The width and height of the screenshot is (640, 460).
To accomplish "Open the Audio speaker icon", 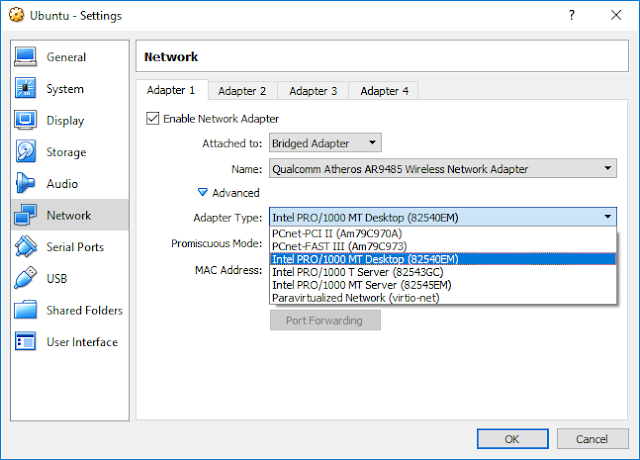I will [x=25, y=183].
